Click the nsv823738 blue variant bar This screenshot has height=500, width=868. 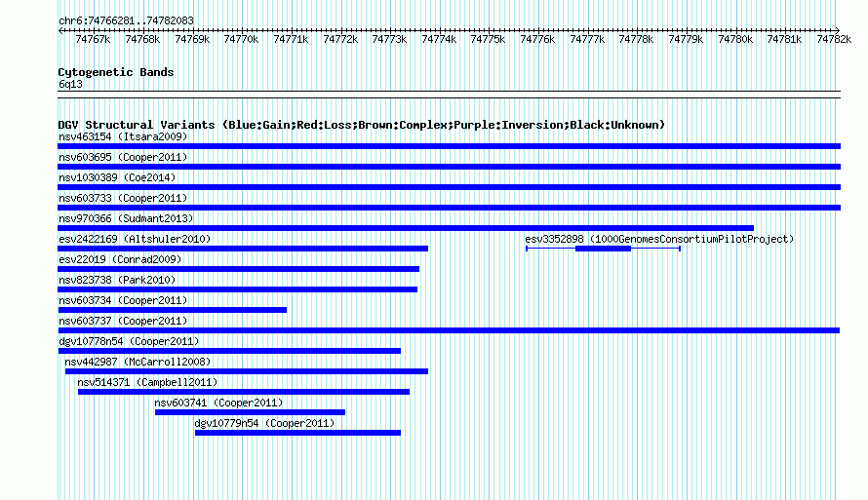238,289
